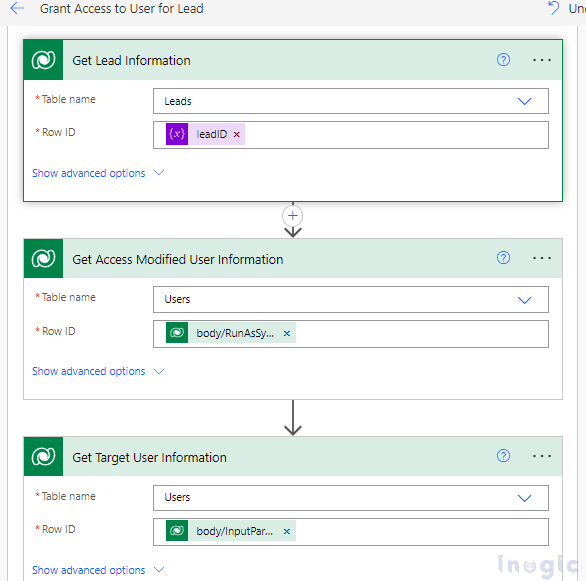Open the Get Lead Information ellipsis menu
The image size is (586, 581).
(542, 60)
